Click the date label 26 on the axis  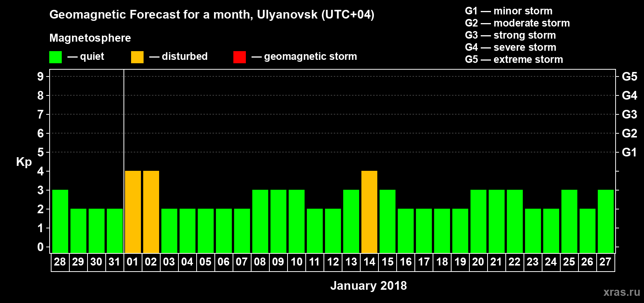587,262
